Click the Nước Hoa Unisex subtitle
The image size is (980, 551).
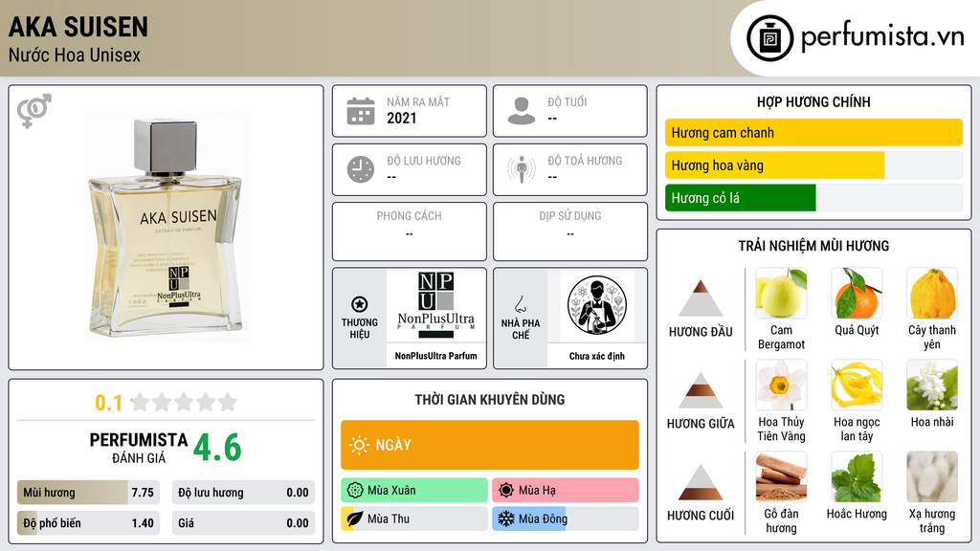click(75, 55)
